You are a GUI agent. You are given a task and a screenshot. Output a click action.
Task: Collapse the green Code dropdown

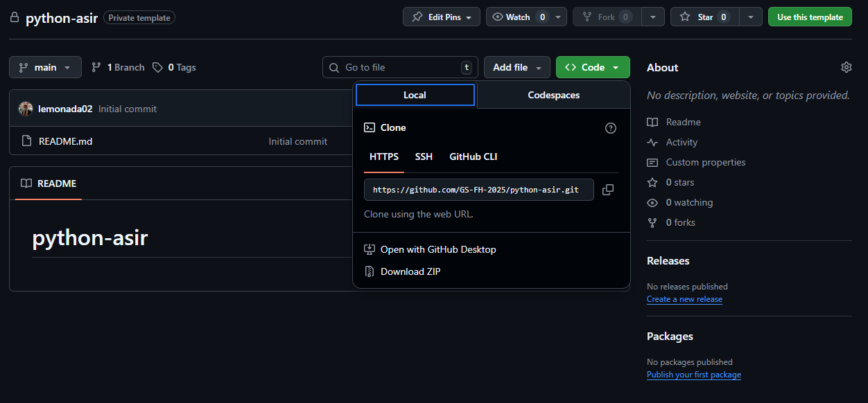coord(593,67)
